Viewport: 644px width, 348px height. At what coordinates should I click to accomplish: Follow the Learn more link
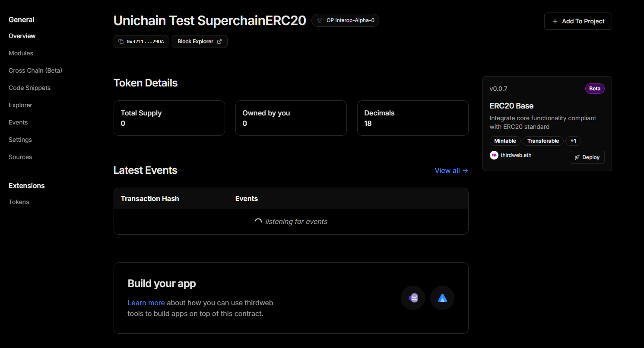146,303
